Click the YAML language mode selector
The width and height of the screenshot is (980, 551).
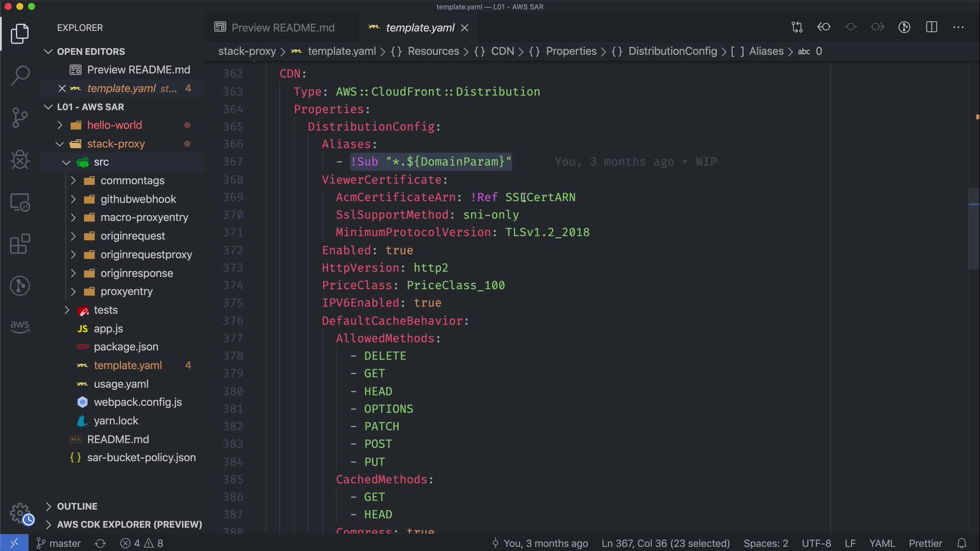pyautogui.click(x=881, y=543)
